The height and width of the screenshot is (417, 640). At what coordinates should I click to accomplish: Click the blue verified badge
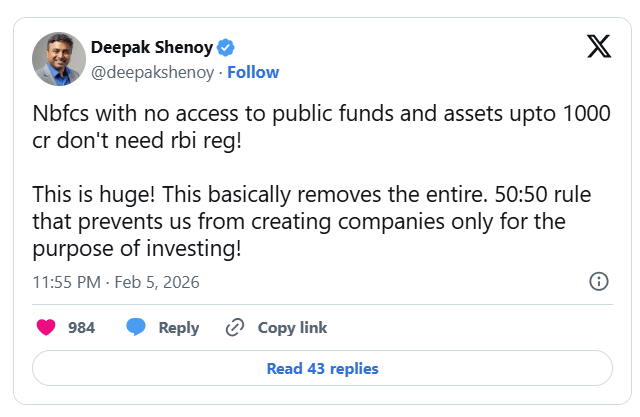228,48
